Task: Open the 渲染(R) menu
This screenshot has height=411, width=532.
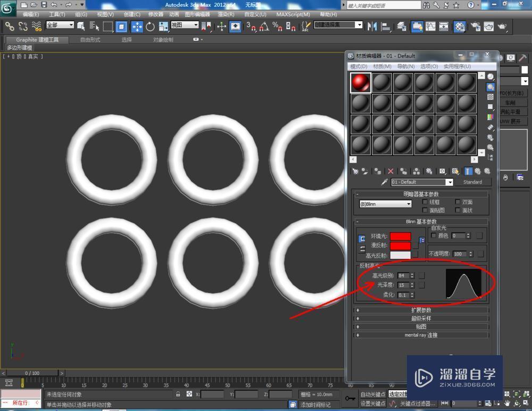Action: [x=227, y=14]
